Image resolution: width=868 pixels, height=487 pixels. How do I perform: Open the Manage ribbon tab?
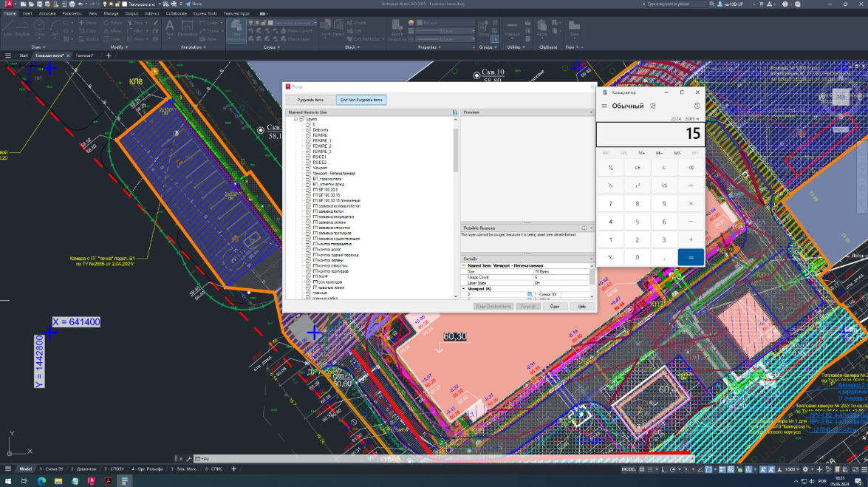click(x=111, y=13)
